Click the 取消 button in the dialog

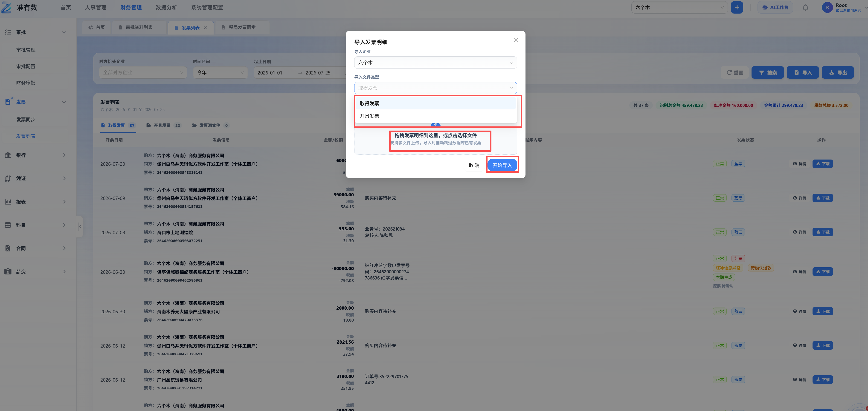coord(474,165)
